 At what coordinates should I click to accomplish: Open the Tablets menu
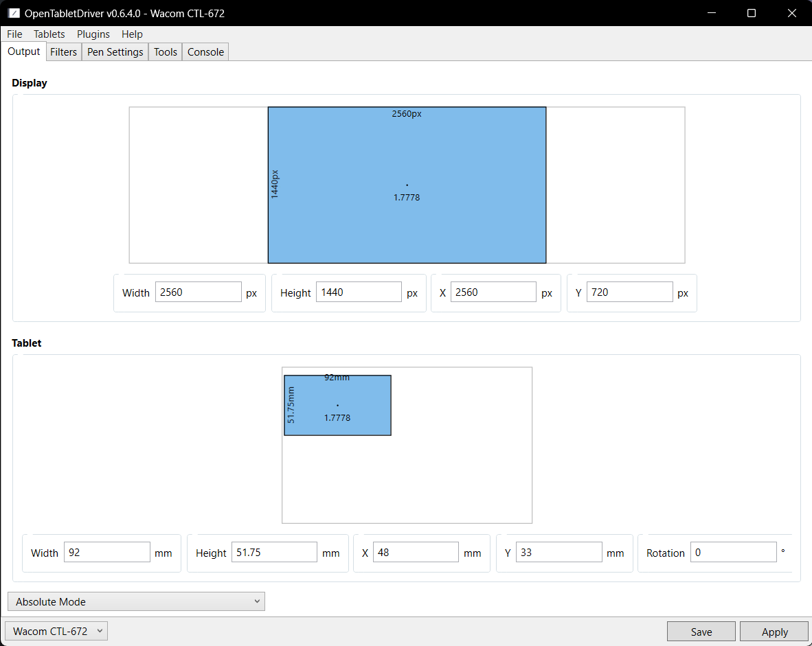[49, 34]
